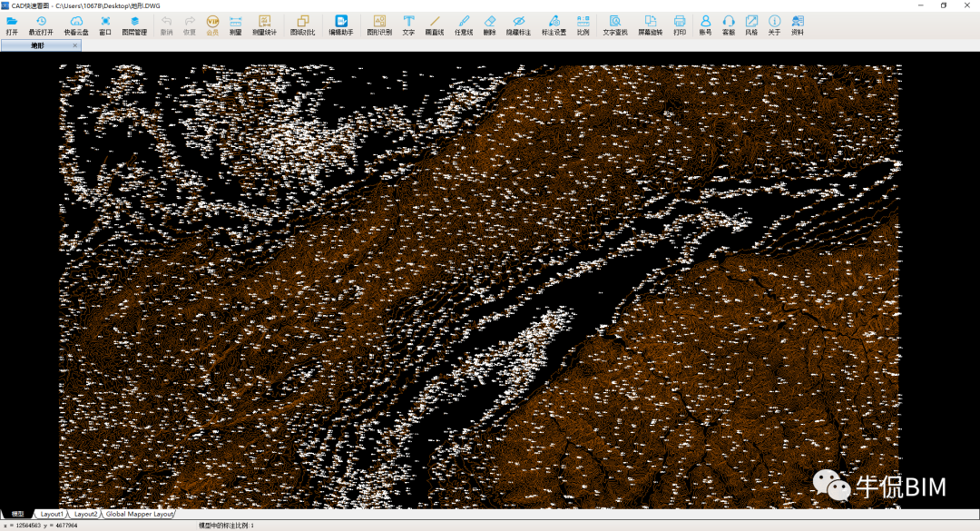Open 客服 customer service
Image resolution: width=980 pixels, height=531 pixels.
tap(729, 25)
